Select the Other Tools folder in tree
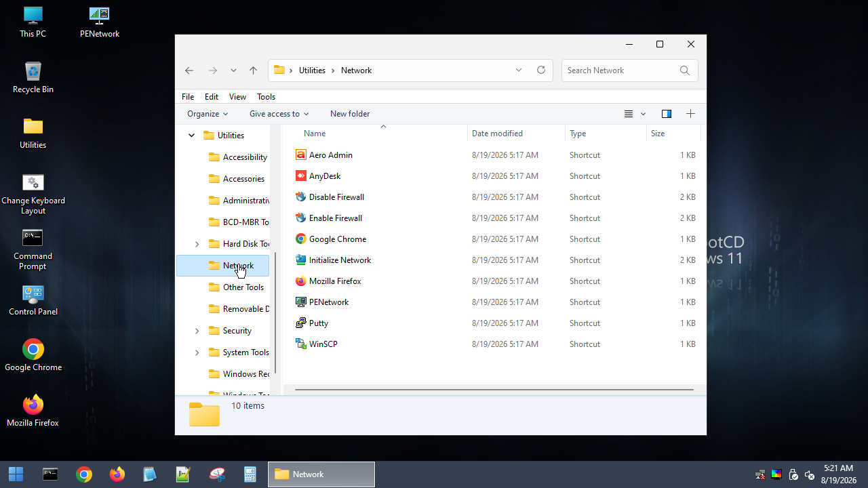 [x=243, y=287]
